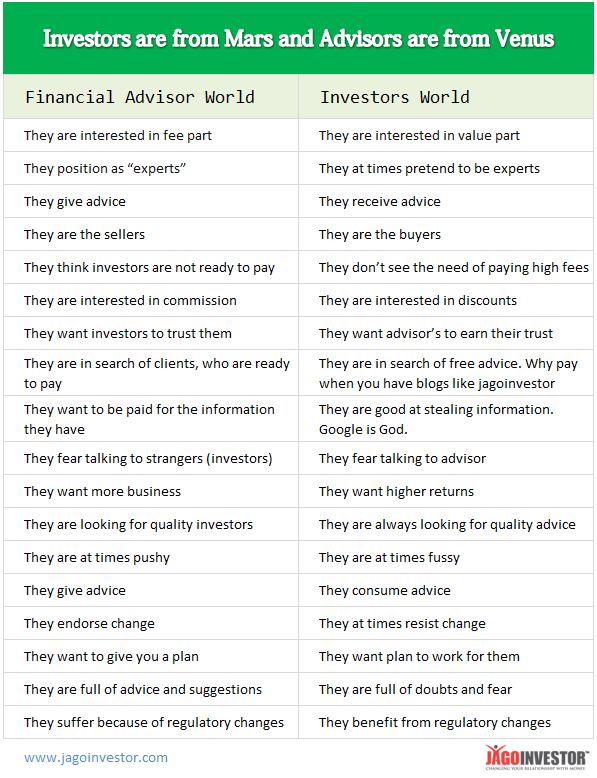Click the JagoInvestor logo
This screenshot has height=778, width=597.
(x=536, y=757)
